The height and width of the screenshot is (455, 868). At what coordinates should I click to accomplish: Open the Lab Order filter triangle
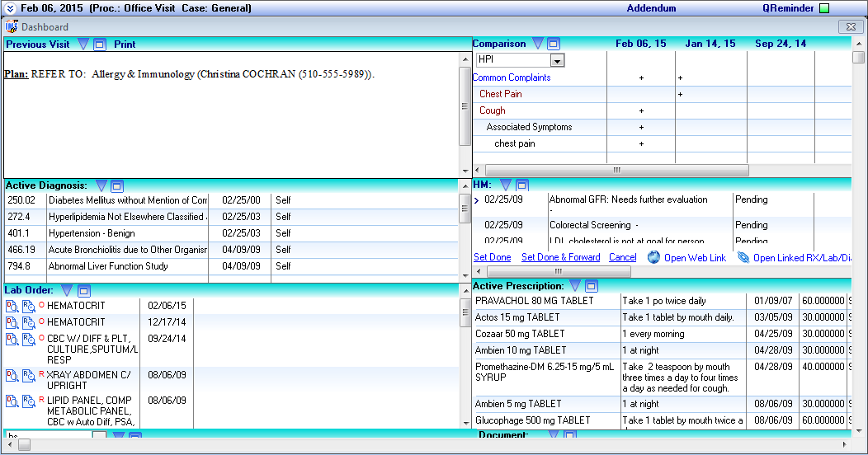click(67, 290)
